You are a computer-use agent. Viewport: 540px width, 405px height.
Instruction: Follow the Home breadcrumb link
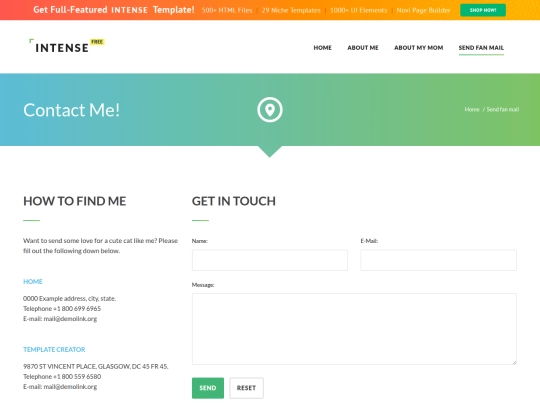coord(472,110)
